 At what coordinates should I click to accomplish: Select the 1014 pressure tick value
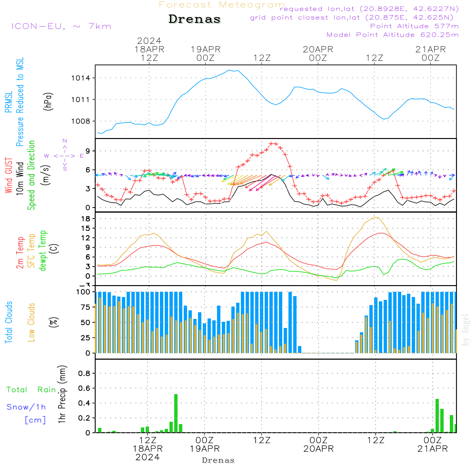(81, 79)
